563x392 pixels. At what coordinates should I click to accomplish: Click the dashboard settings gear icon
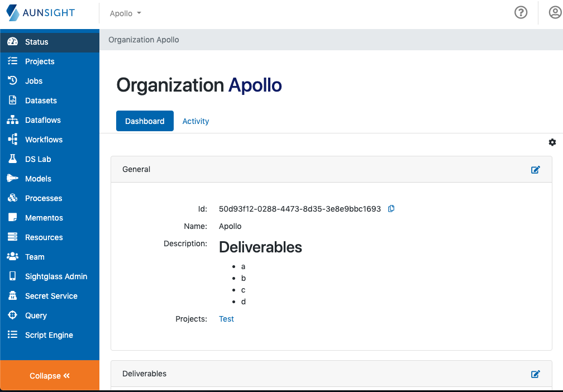pos(552,142)
